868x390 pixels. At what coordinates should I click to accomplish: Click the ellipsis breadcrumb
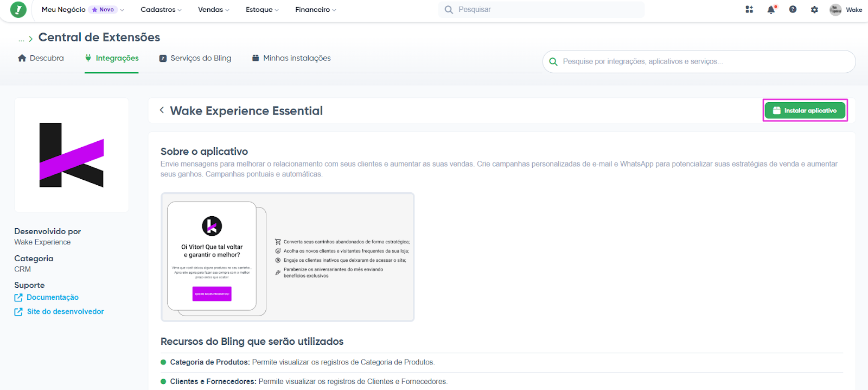tap(22, 39)
